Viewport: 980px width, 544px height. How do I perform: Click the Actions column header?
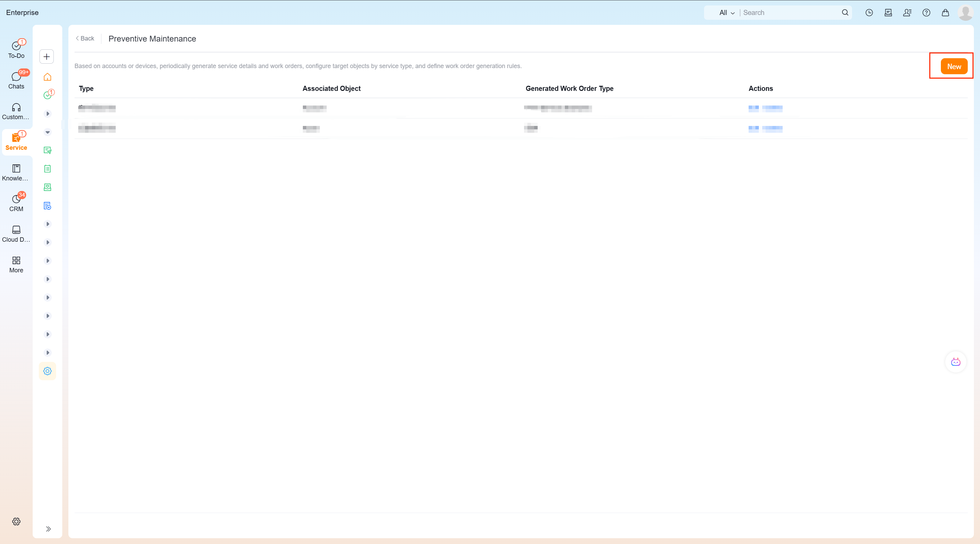pyautogui.click(x=761, y=88)
